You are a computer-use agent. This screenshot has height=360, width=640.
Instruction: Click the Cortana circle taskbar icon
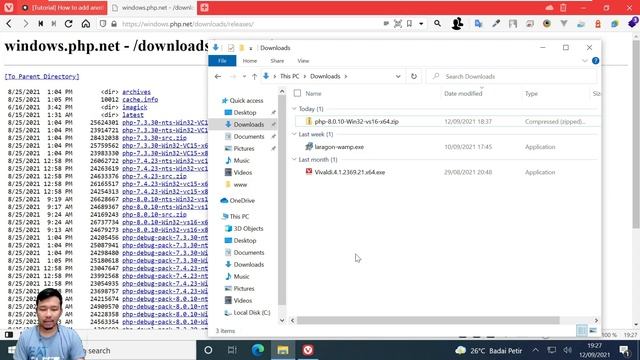208,350
